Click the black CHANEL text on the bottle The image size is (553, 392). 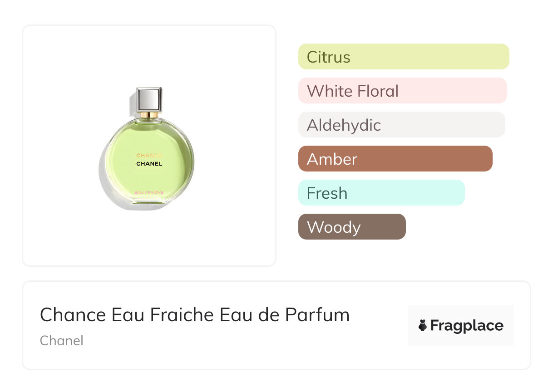149,164
